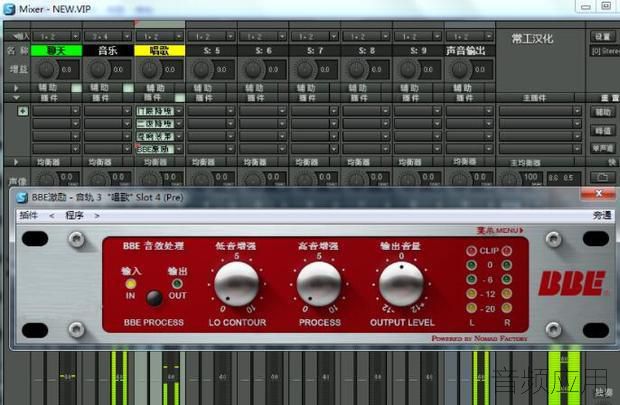Go to previous program with the < arrow
Image resolution: width=620 pixels, height=405 pixels.
pyautogui.click(x=52, y=216)
